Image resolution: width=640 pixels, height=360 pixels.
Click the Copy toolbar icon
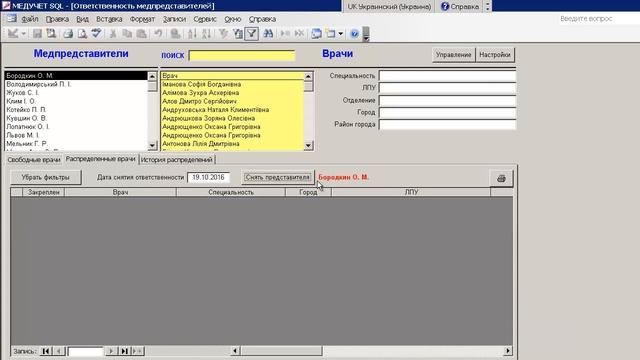click(x=127, y=33)
